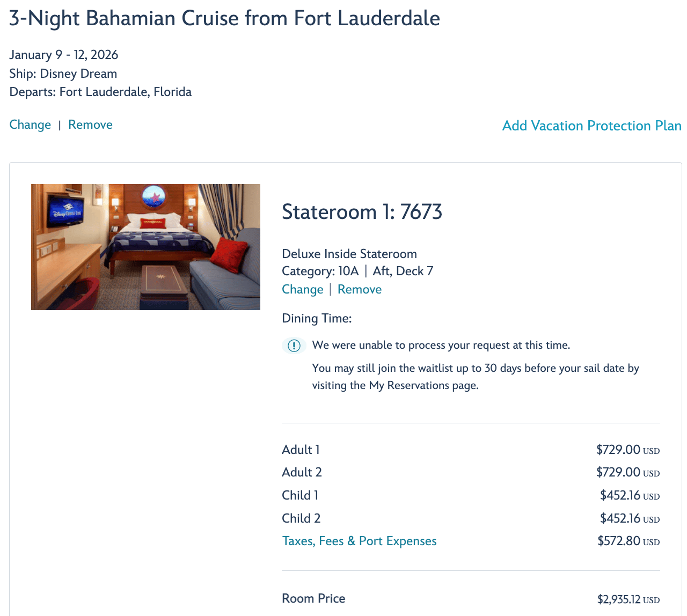Open the stateroom photo thumbnail
687x616 pixels.
tap(145, 247)
